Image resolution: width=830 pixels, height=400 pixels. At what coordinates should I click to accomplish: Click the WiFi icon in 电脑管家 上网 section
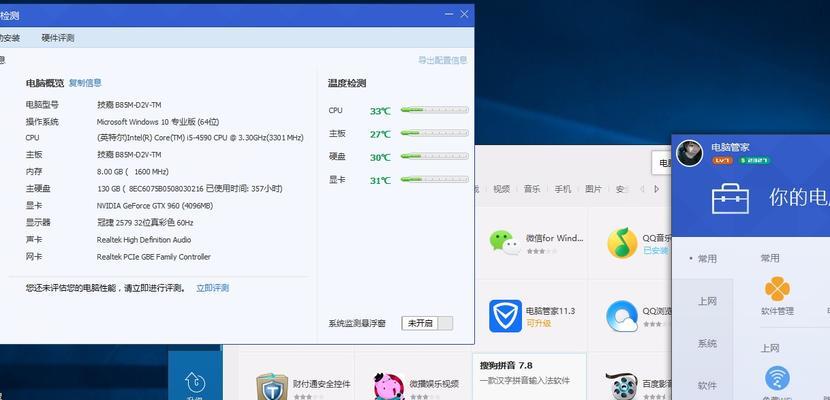(777, 379)
